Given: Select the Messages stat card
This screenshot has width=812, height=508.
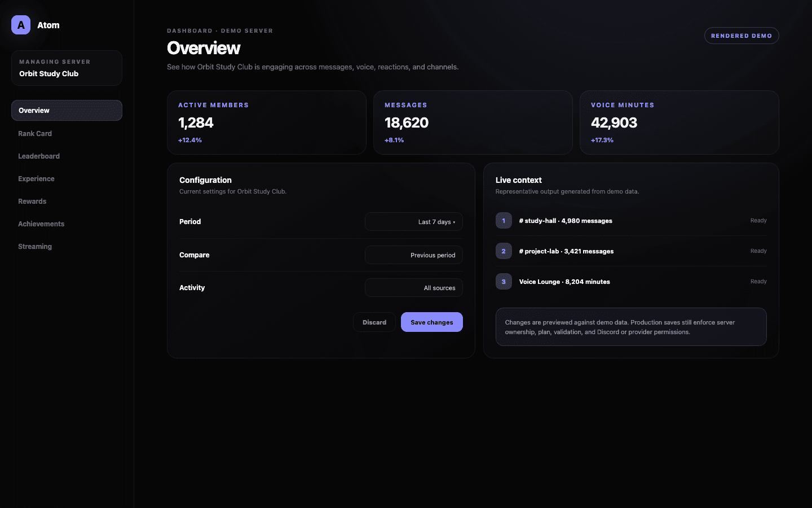Looking at the screenshot, I should [473, 122].
